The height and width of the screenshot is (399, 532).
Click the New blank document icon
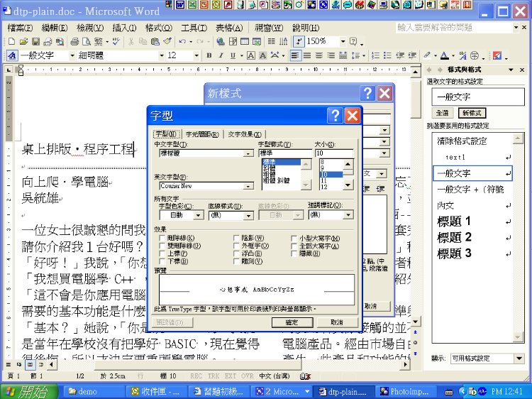11,41
